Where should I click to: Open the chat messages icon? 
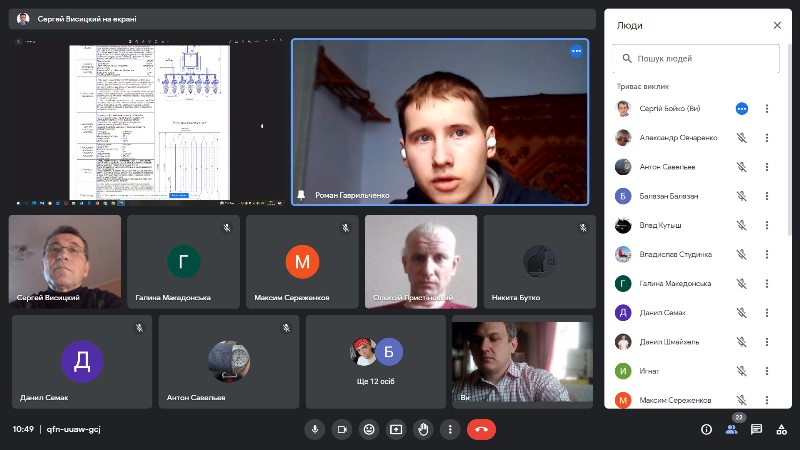[756, 429]
